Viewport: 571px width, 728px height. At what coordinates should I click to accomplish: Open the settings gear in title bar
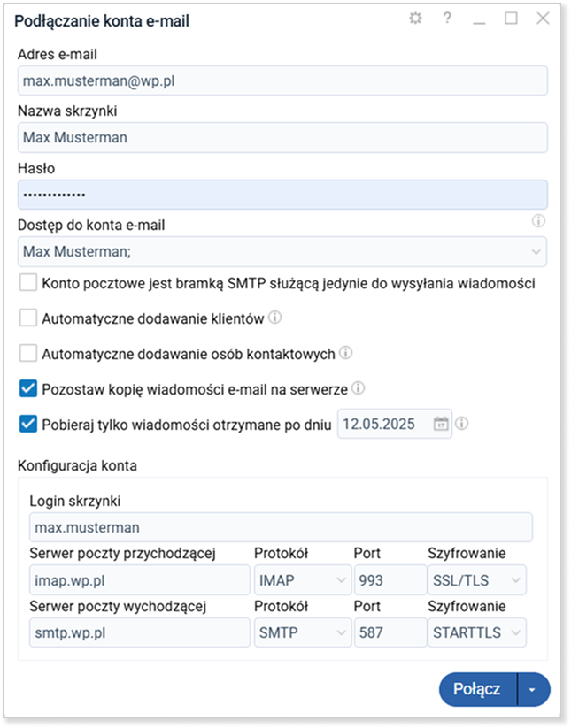pos(415,19)
